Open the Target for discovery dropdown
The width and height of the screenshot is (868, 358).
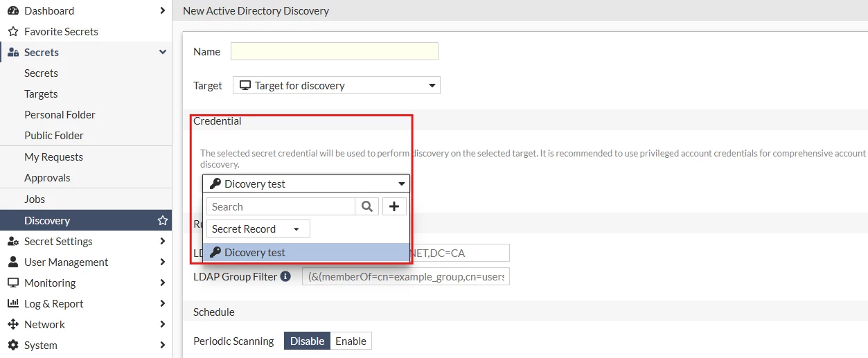tap(337, 85)
